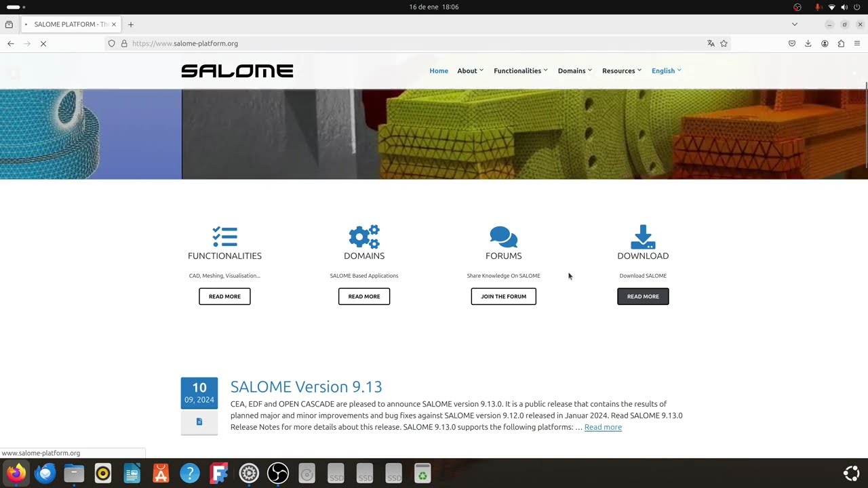The height and width of the screenshot is (488, 868).
Task: Click the 'Share Knowledge On SALOME' text
Action: coord(504,276)
